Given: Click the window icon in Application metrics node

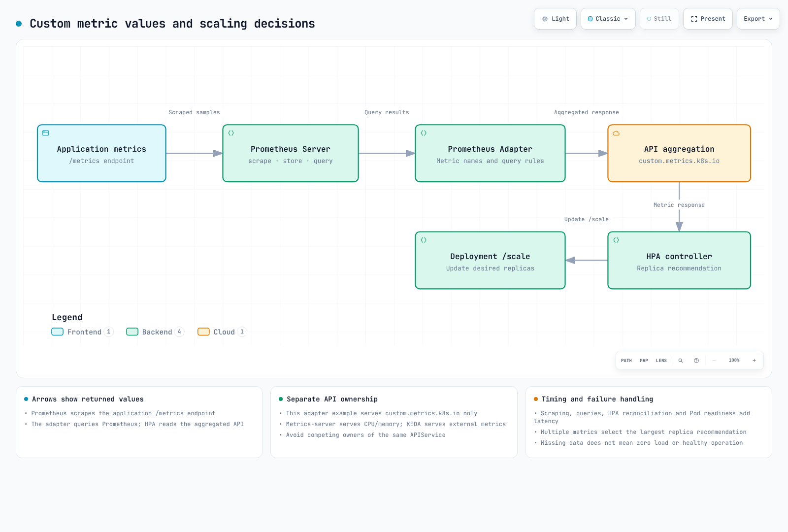Looking at the screenshot, I should pyautogui.click(x=46, y=133).
